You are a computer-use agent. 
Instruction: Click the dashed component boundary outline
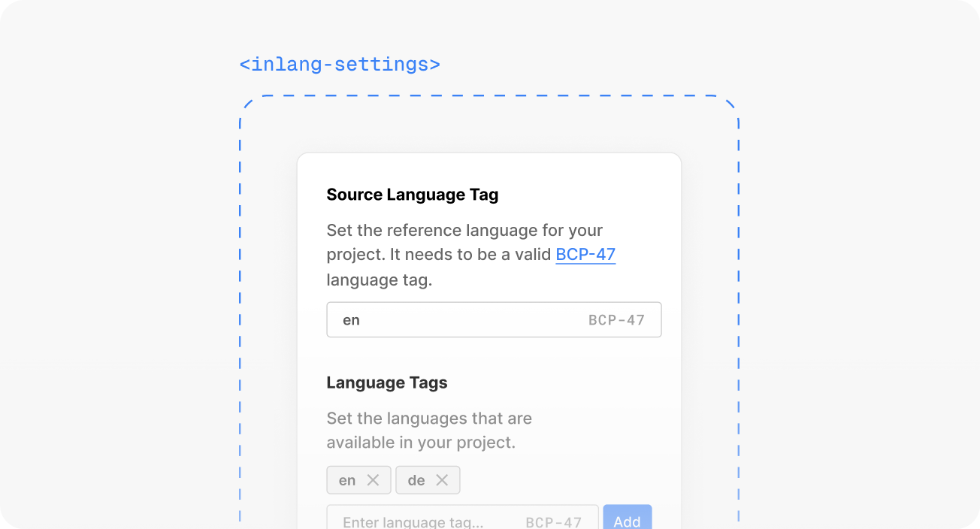(488, 96)
